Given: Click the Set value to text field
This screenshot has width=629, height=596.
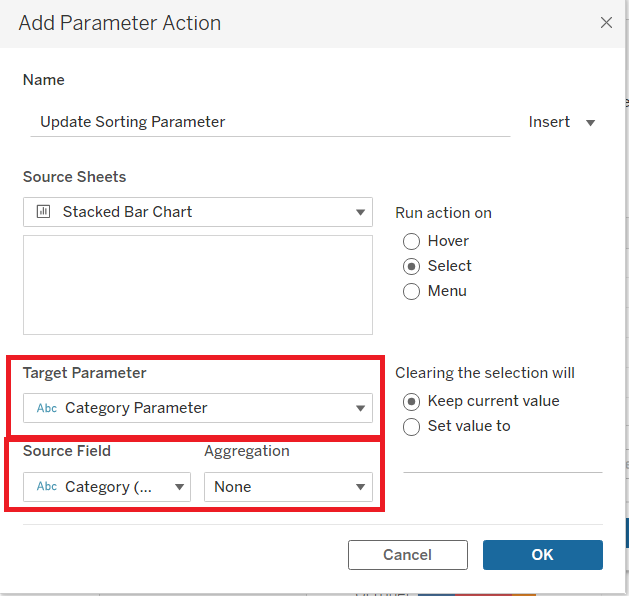Looking at the screenshot, I should 502,459.
